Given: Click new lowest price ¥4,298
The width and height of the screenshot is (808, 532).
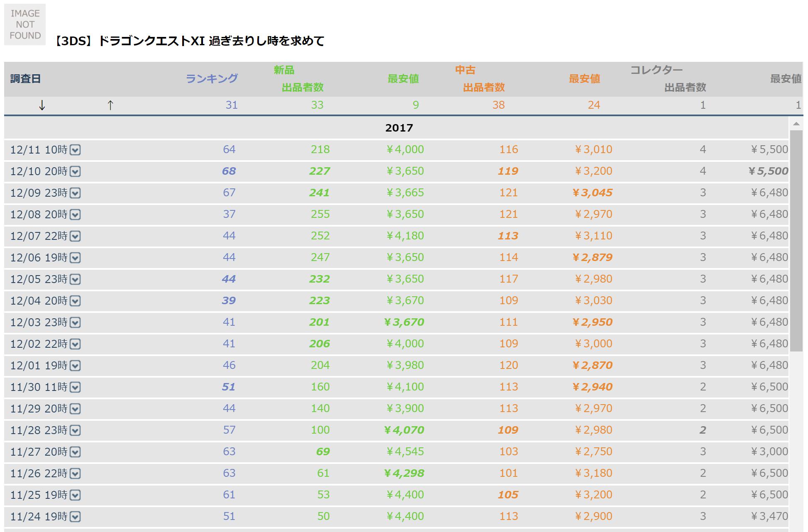Looking at the screenshot, I should [x=404, y=473].
